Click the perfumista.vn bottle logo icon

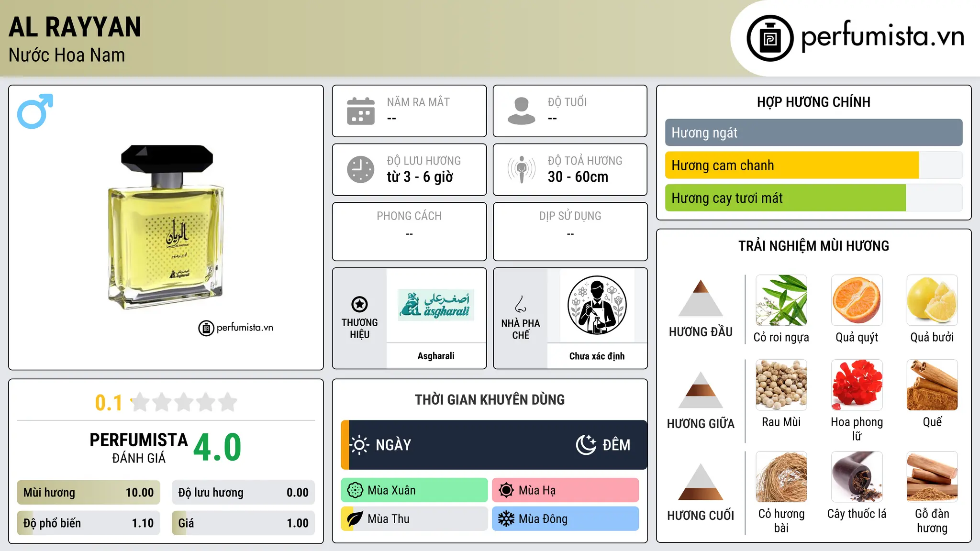(770, 38)
